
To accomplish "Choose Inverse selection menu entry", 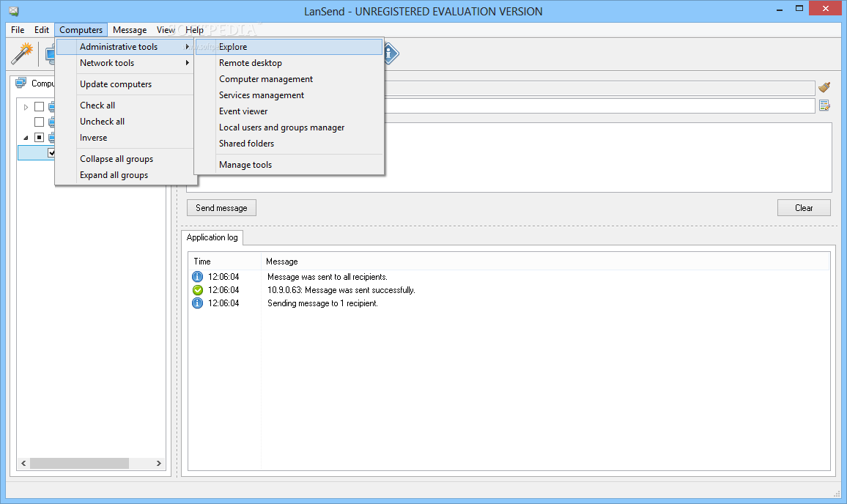I will tap(125, 138).
